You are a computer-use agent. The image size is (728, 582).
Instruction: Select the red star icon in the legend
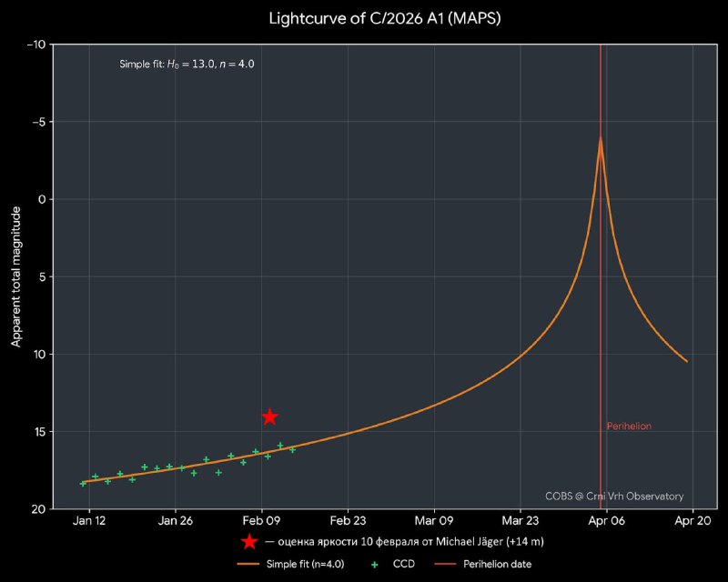[x=249, y=541]
